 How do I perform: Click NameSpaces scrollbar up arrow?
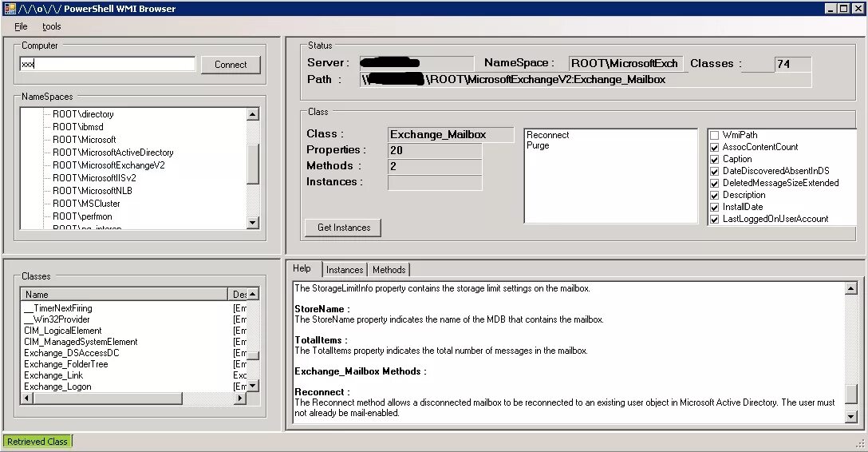(x=252, y=114)
